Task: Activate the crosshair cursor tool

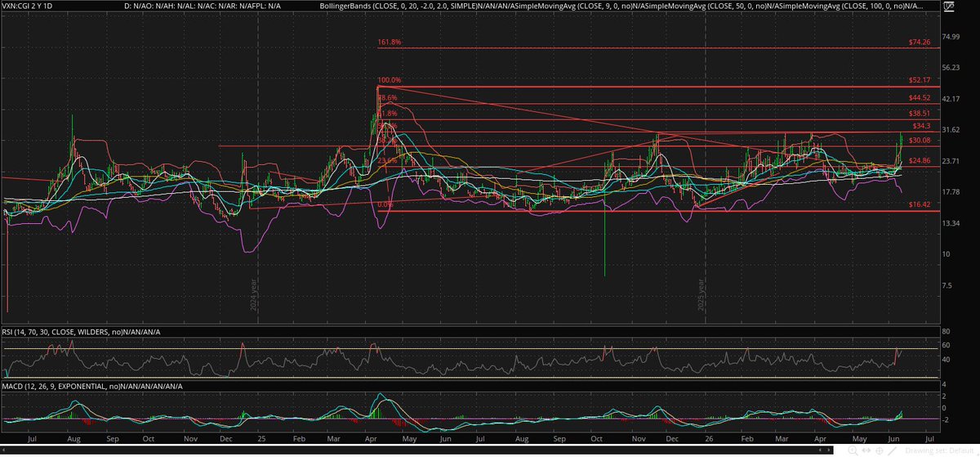Action: coord(880,450)
